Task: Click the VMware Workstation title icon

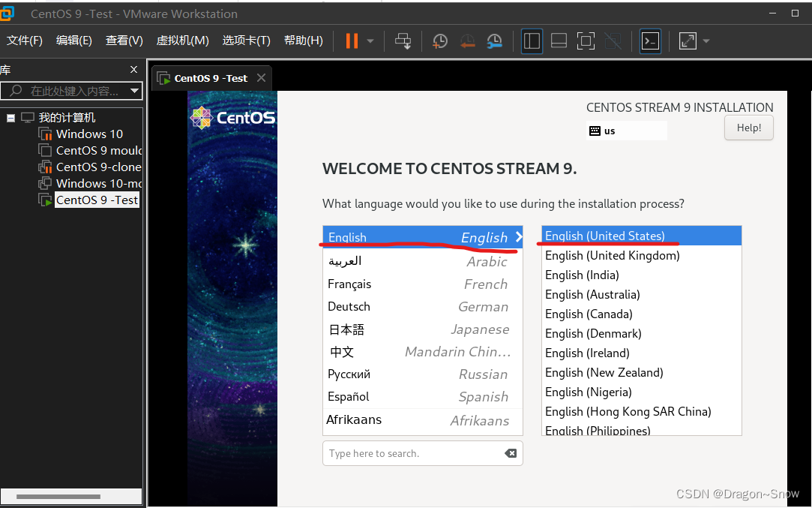Action: (7, 14)
